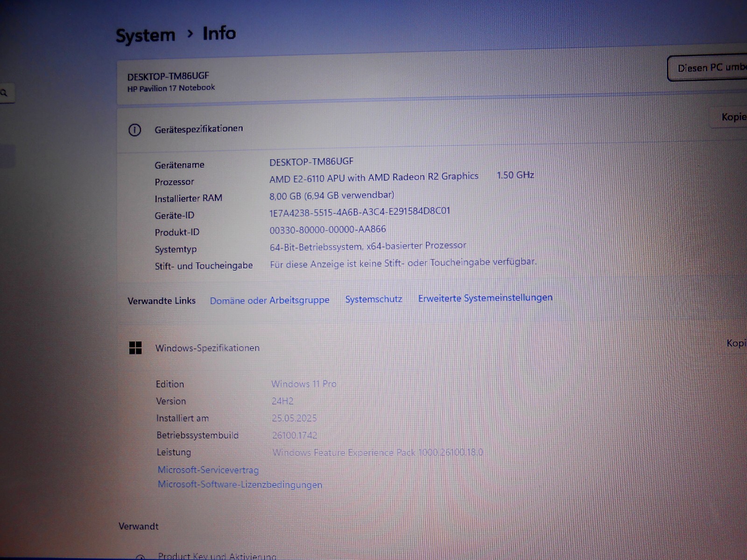Viewport: 747px width, 560px height.
Task: Select Geräte-ID value 1E7A4238-5515-4A6B-A3C4-E291584D8C01
Action: point(359,212)
